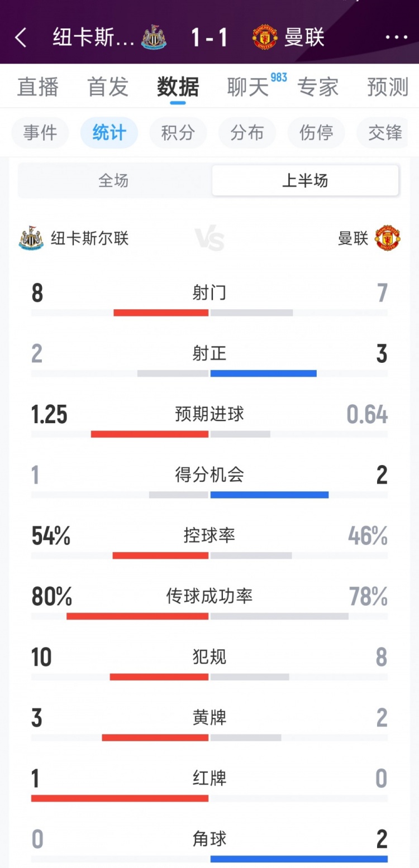Toggle stats to 上半场 first half
This screenshot has width=419, height=868.
305,181
